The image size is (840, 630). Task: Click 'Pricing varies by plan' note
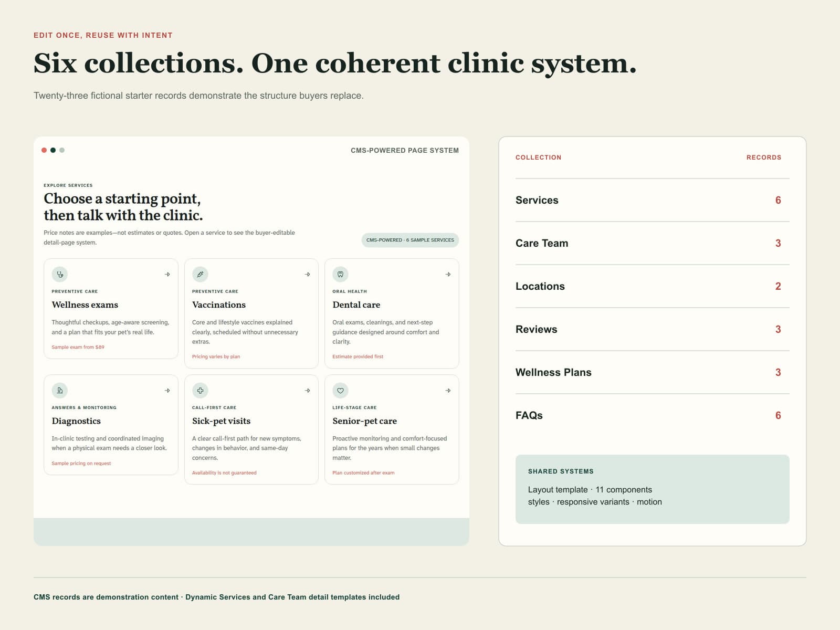(216, 356)
